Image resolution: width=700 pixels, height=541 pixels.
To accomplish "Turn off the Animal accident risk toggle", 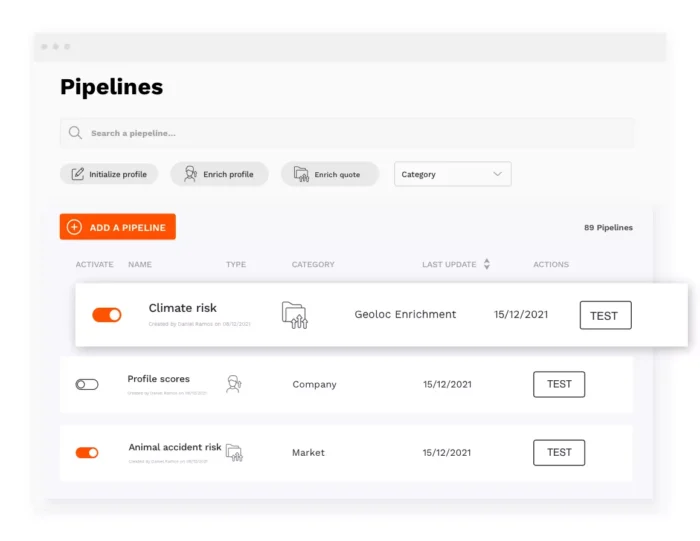I will pos(87,453).
